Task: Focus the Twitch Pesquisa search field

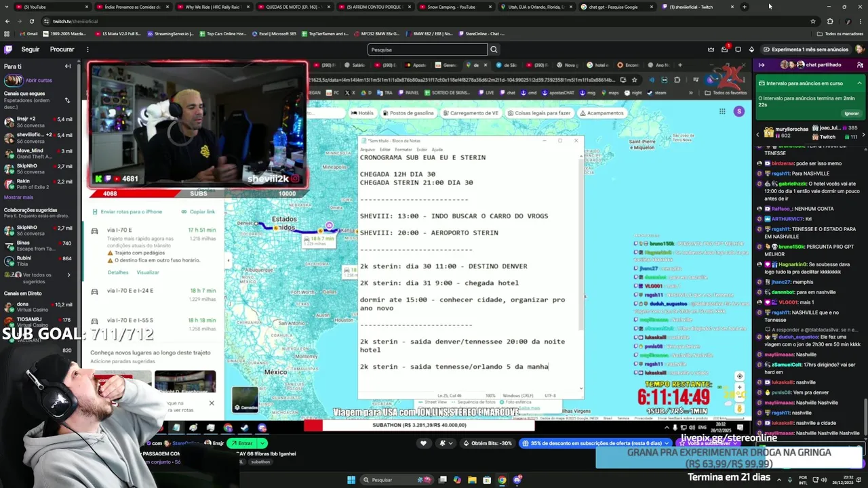Action: [x=427, y=49]
